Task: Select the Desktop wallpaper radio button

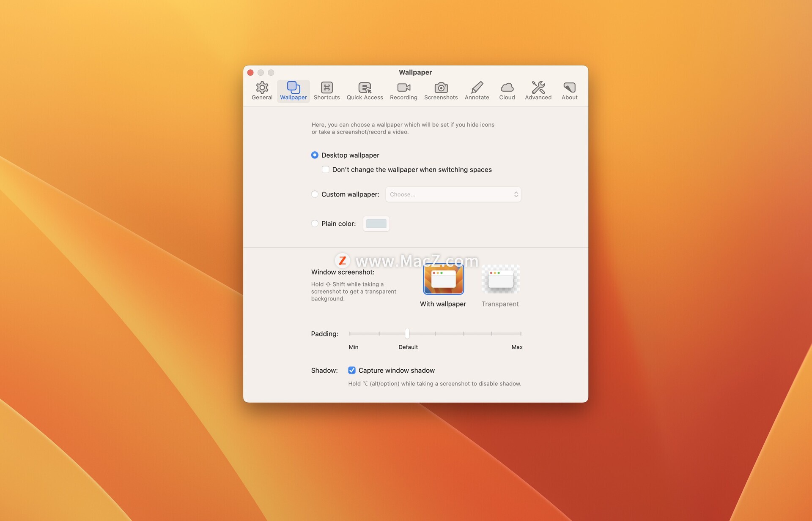Action: point(315,155)
